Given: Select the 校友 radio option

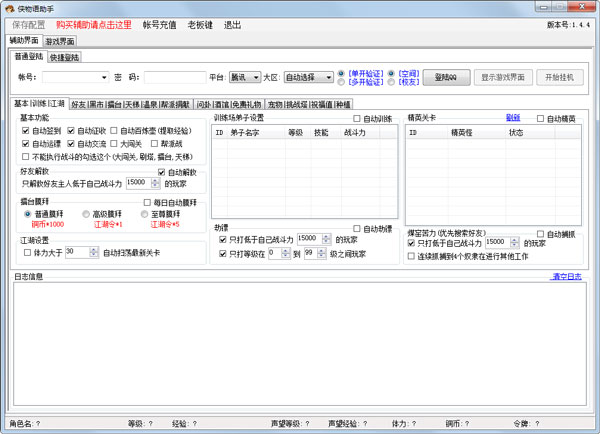Looking at the screenshot, I should 390,82.
